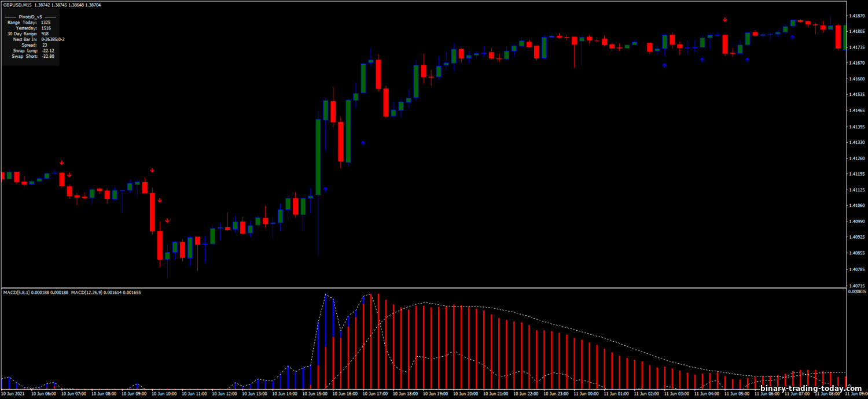Image resolution: width=868 pixels, height=399 pixels.
Task: Click the 10 Jun 13:00 time label
Action: pos(254,394)
